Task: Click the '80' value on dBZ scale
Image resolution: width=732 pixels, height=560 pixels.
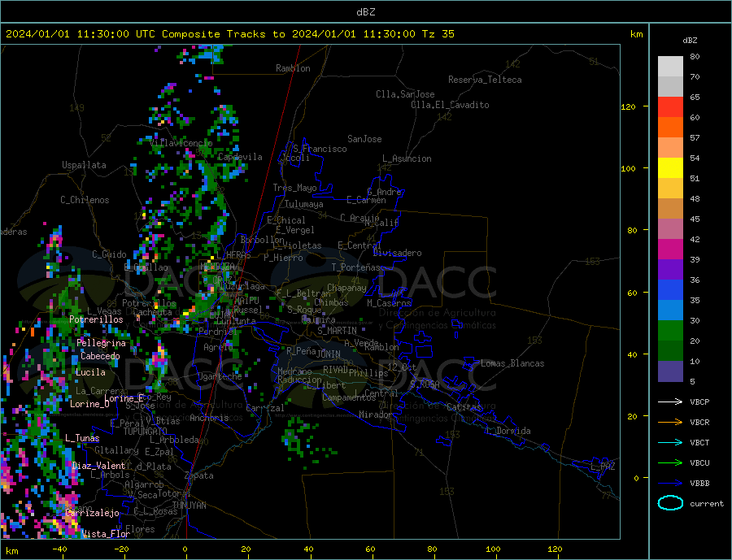Action: click(695, 56)
